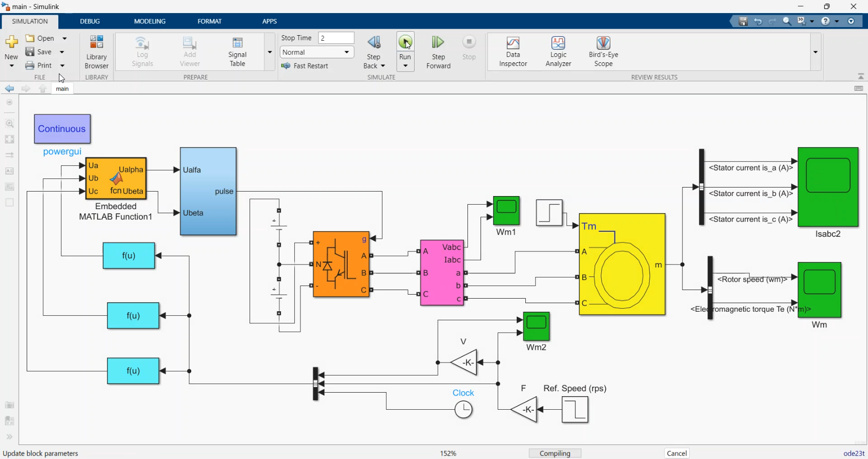Select the Clock block
The width and height of the screenshot is (868, 459).
click(x=463, y=410)
